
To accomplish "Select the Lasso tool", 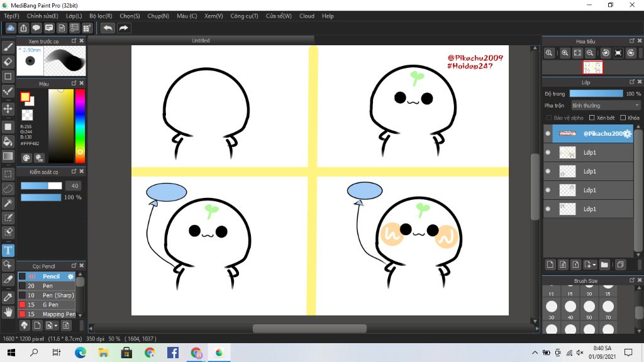I will click(8, 189).
